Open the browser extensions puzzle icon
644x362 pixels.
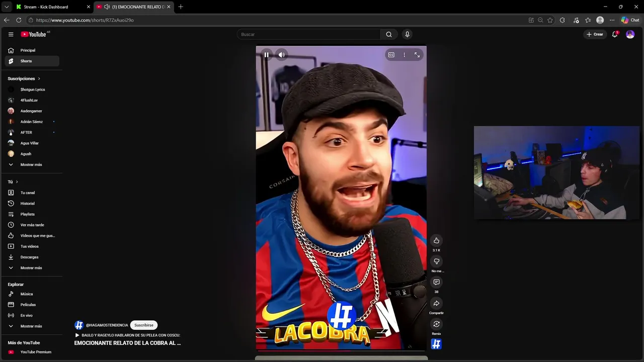pos(562,20)
